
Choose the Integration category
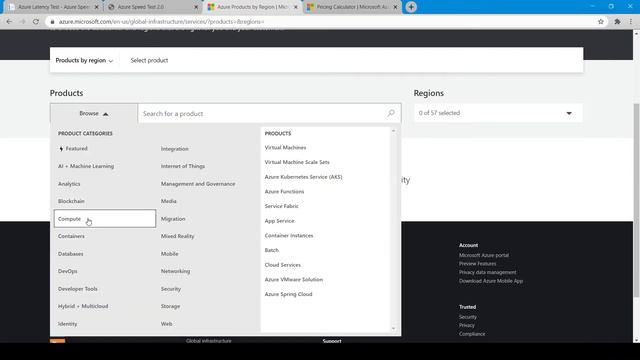coord(175,149)
